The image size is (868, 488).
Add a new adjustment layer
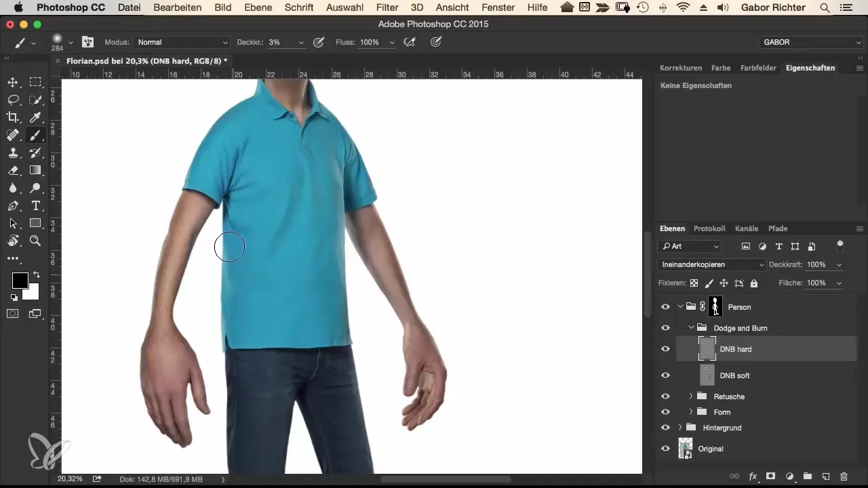[x=789, y=476]
